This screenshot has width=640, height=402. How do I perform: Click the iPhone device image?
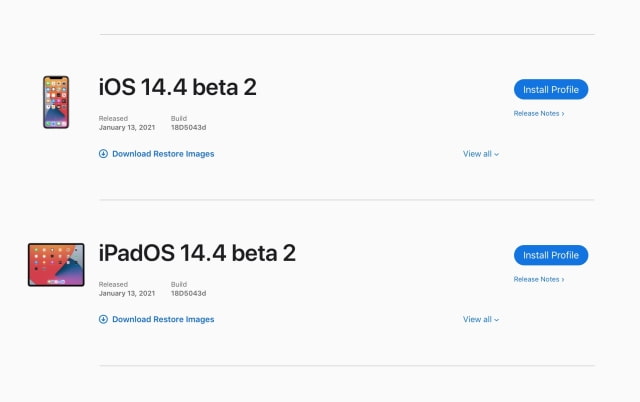click(x=56, y=102)
